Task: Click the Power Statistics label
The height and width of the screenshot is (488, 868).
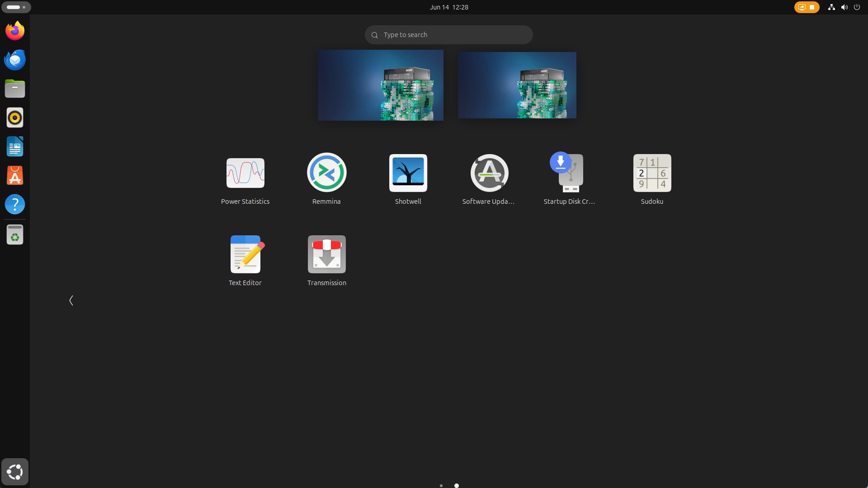Action: (245, 202)
